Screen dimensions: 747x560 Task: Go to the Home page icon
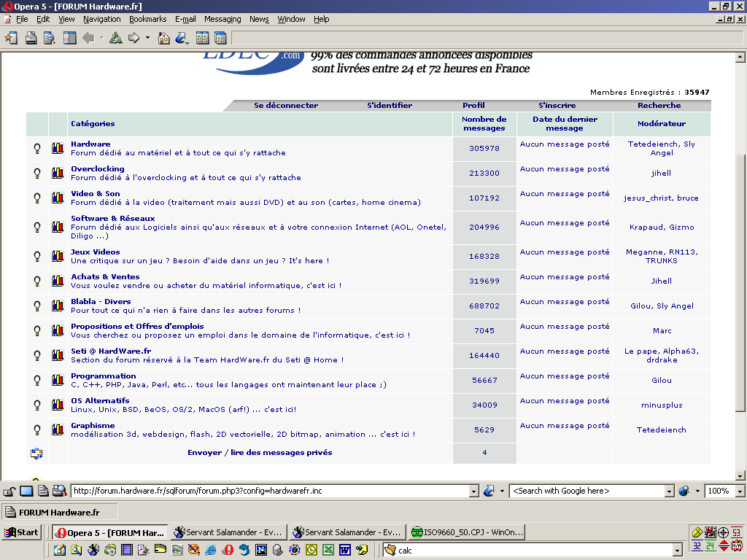[x=163, y=38]
